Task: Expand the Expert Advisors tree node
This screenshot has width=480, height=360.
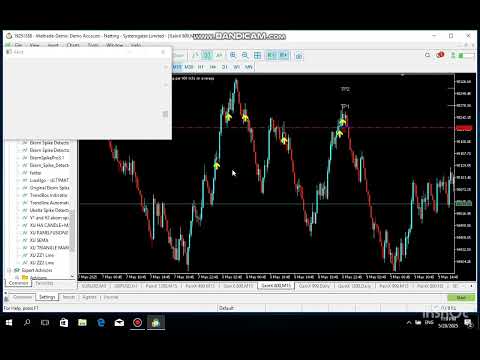Action: coord(9,270)
